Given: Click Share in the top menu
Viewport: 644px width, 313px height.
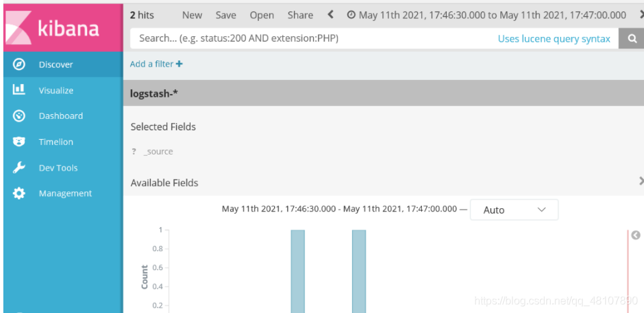Looking at the screenshot, I should coord(301,15).
